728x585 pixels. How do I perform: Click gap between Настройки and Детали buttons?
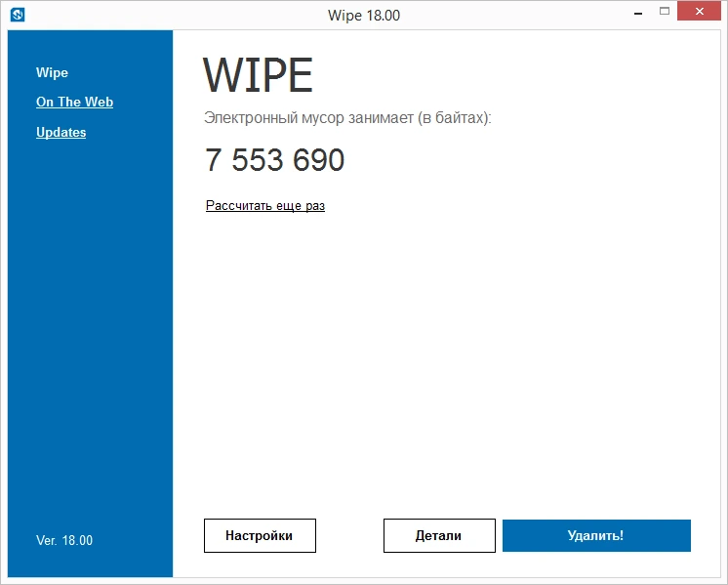pos(349,536)
